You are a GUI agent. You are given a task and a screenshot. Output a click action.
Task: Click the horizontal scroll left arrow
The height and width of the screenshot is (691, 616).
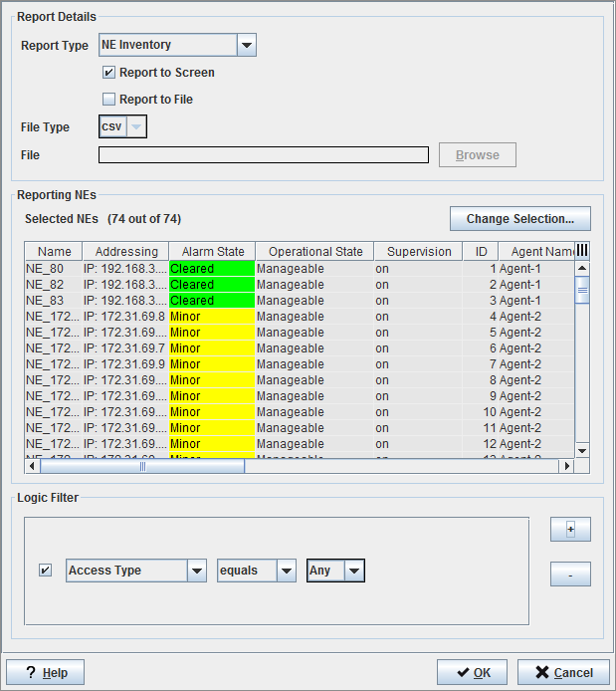coord(32,466)
